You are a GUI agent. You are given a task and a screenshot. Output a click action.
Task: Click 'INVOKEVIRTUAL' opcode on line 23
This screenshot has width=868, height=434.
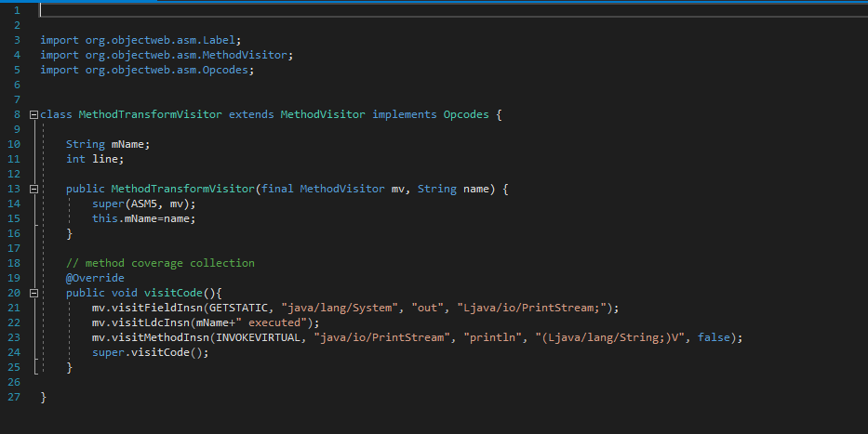(258, 337)
